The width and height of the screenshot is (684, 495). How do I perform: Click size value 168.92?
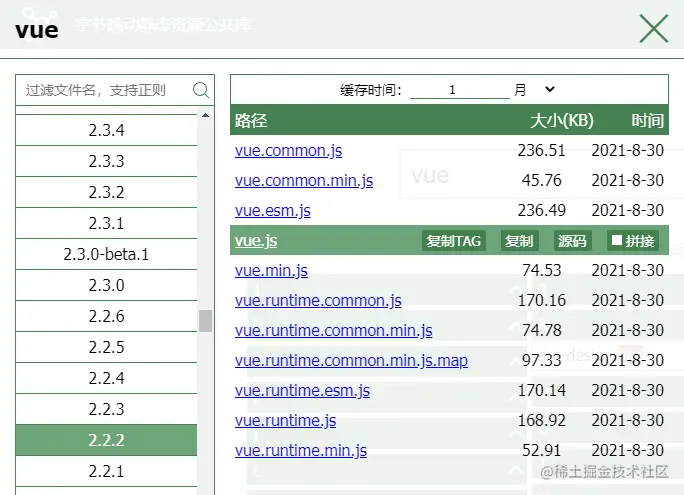coord(541,421)
